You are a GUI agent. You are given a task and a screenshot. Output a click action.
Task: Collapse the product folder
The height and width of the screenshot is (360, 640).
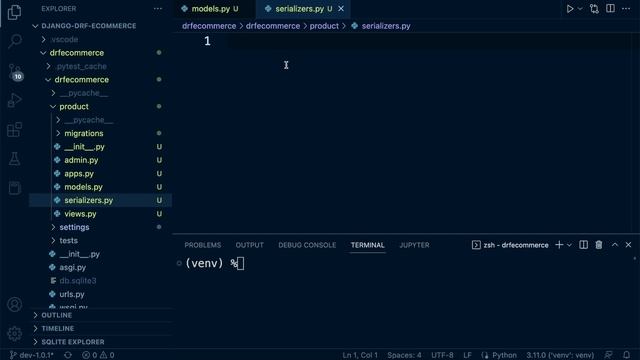[74, 107]
